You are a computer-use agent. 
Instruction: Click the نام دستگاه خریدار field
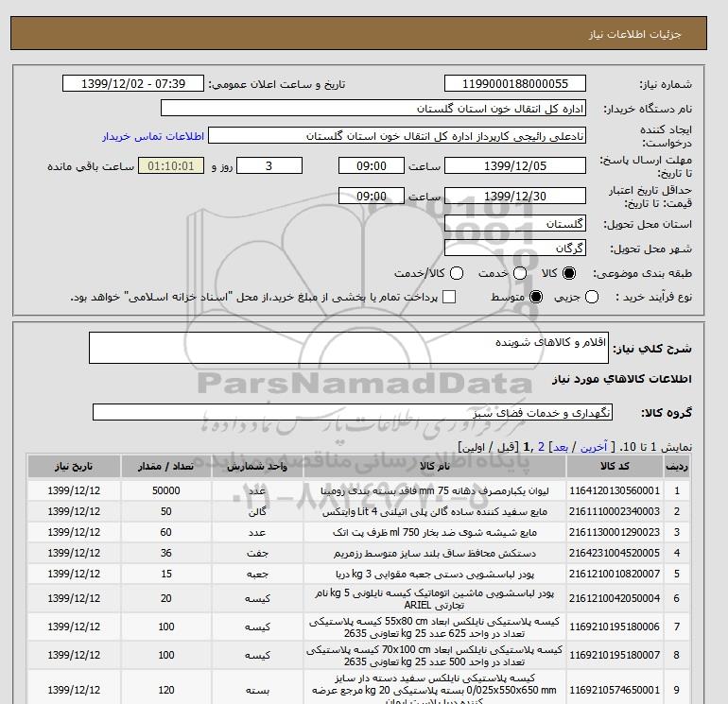coord(373,108)
